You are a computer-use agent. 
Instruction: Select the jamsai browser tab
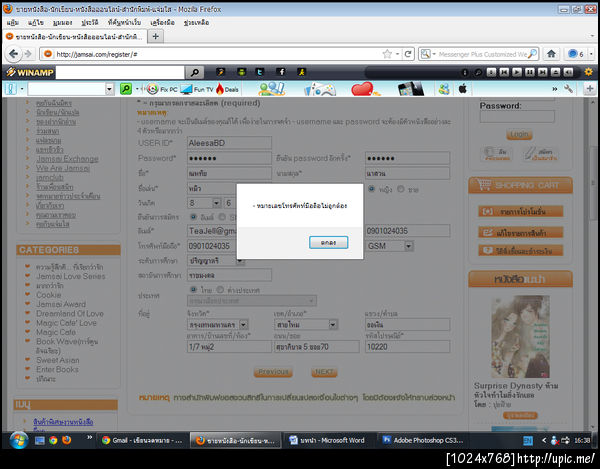pos(75,37)
